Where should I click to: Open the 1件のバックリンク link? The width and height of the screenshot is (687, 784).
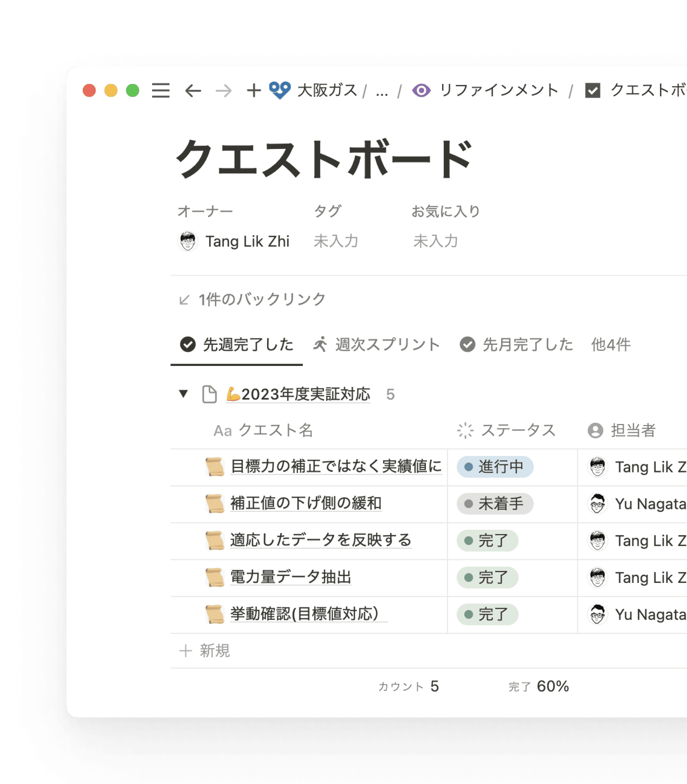[x=261, y=298]
